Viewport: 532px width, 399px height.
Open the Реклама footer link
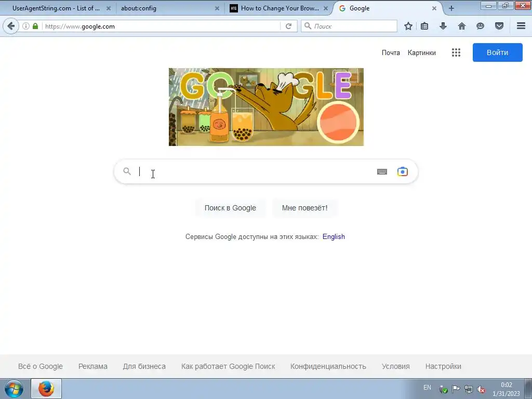point(92,366)
